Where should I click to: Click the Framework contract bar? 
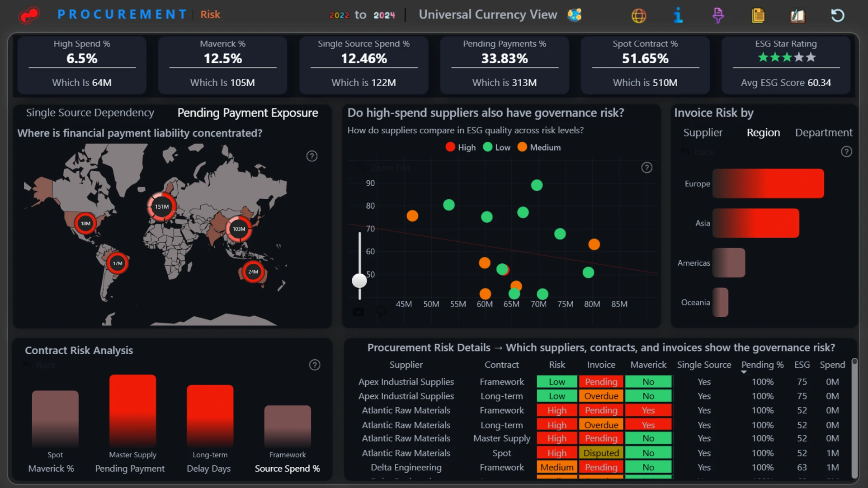288,427
